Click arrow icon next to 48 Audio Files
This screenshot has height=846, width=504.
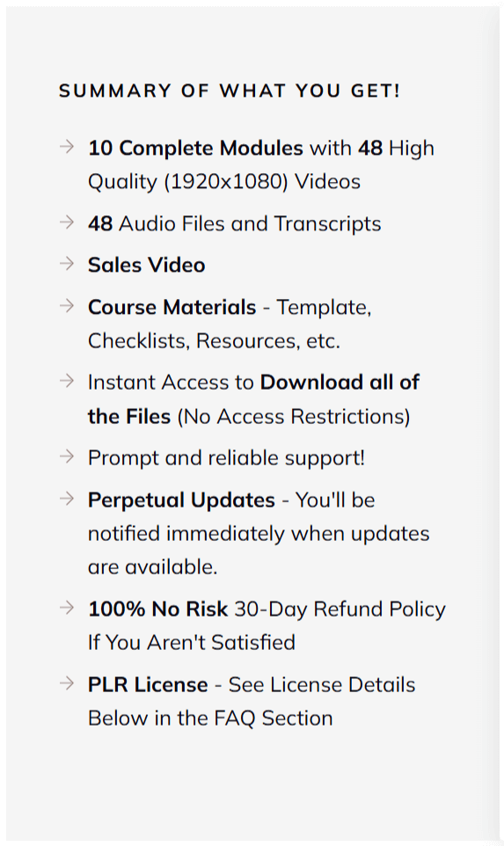pos(66,222)
